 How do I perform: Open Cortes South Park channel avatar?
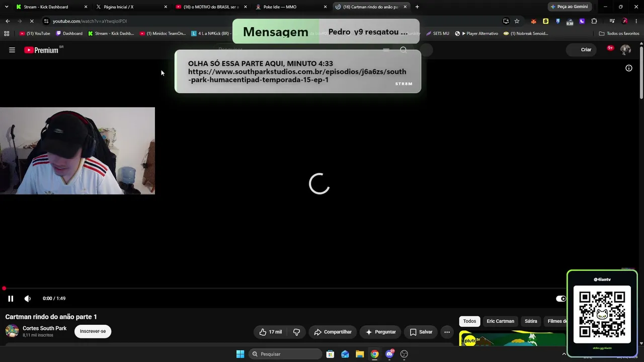tap(12, 331)
